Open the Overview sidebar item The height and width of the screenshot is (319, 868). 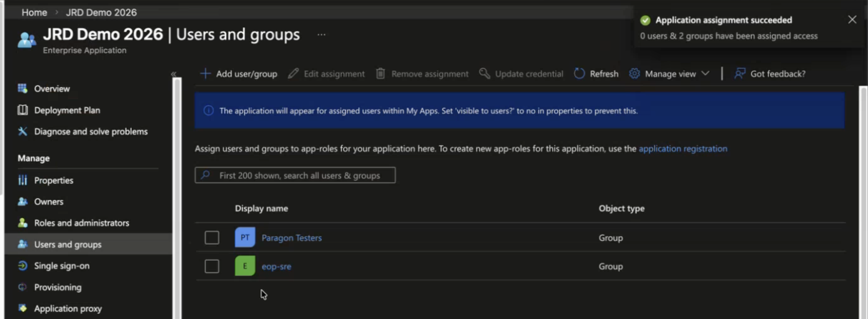(x=52, y=89)
